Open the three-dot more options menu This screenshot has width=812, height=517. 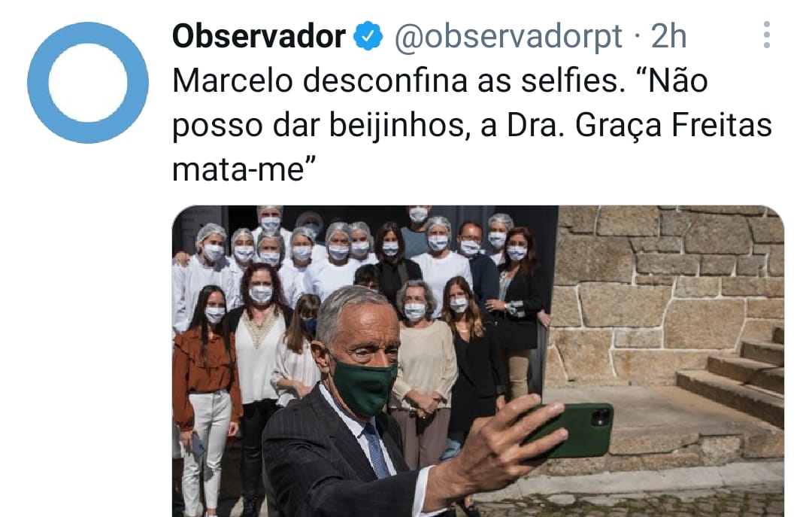coord(766,35)
